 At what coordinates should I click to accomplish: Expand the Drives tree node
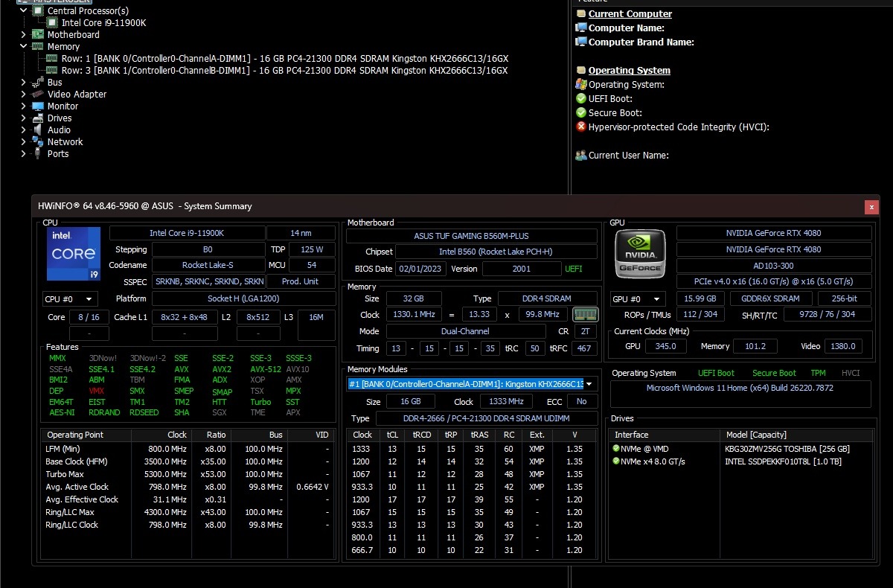click(24, 118)
